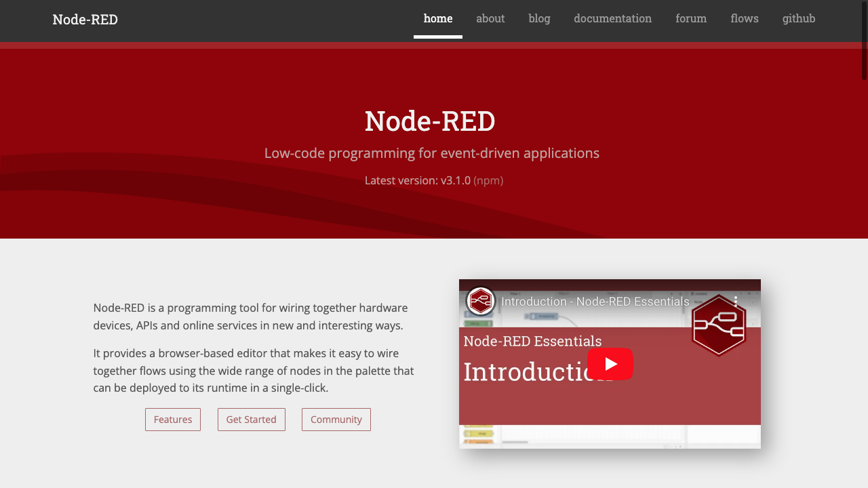Click the Features button
Viewport: 868px width, 488px height.
tap(172, 419)
